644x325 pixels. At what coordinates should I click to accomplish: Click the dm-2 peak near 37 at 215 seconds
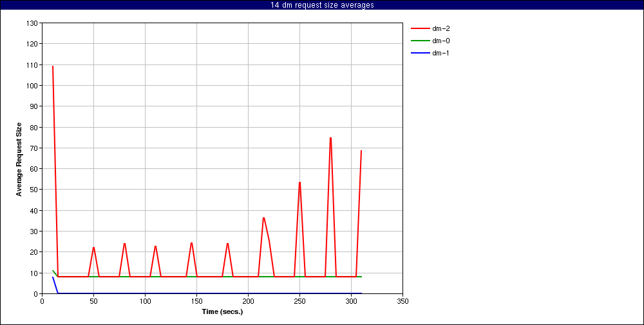[263, 217]
